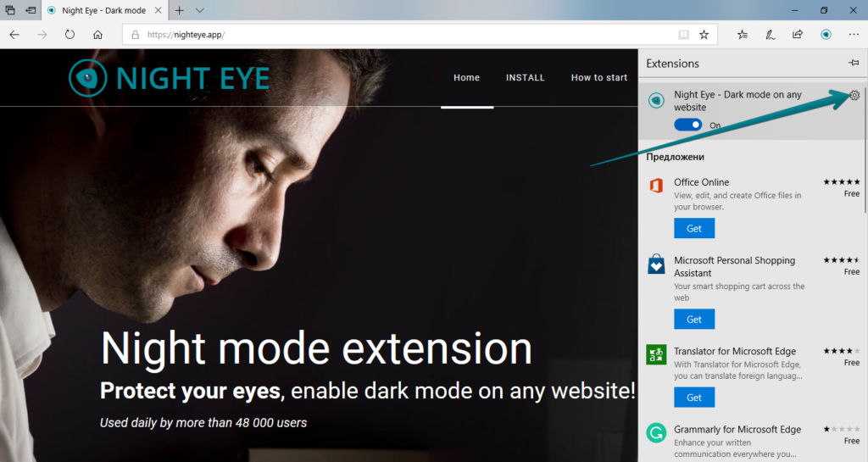Share this page via share icon
This screenshot has height=462, width=868.
point(797,34)
